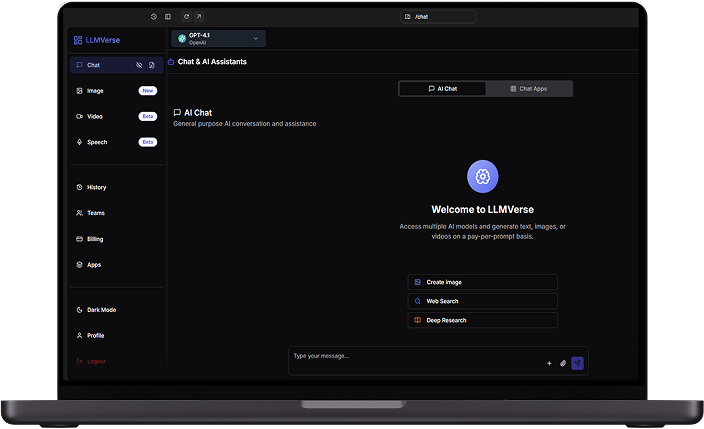This screenshot has height=429, width=704.
Task: Click the browser split view icon
Action: tap(168, 17)
